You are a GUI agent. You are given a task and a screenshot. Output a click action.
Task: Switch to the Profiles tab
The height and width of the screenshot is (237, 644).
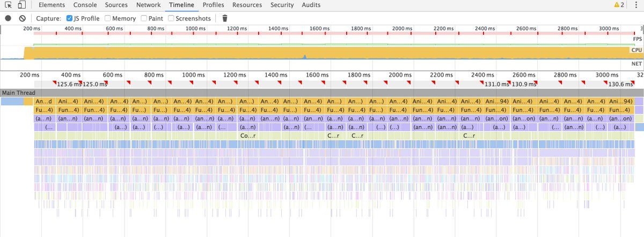[213, 5]
